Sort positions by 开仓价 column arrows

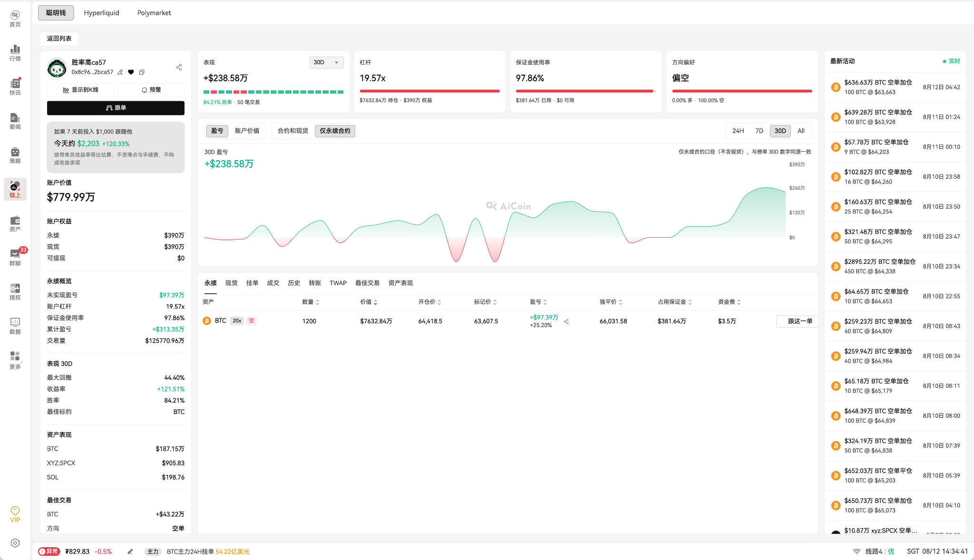point(439,302)
